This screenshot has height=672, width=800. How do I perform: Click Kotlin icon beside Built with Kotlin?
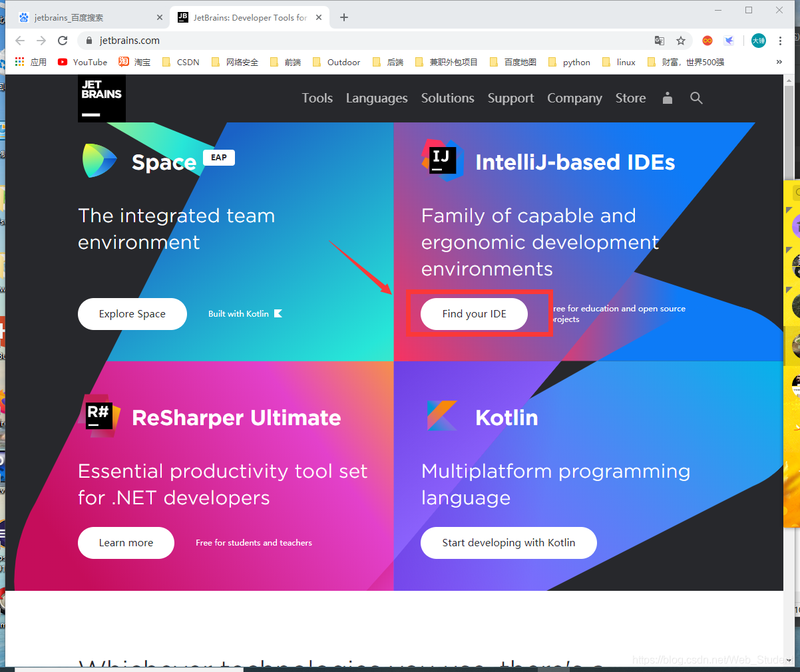coord(278,313)
